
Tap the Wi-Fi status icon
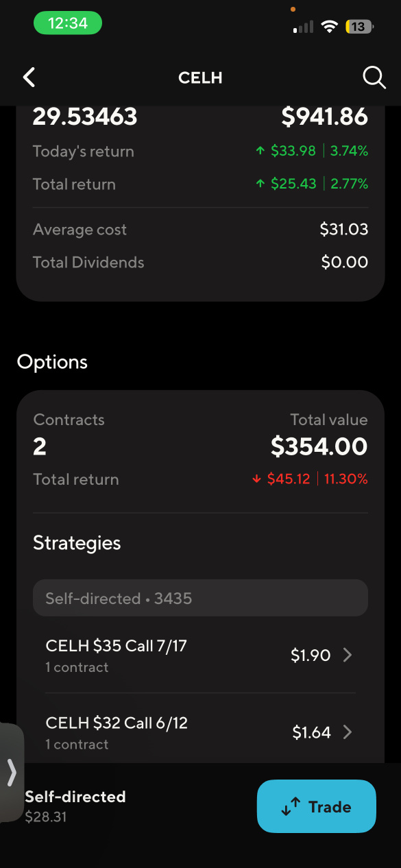(330, 27)
